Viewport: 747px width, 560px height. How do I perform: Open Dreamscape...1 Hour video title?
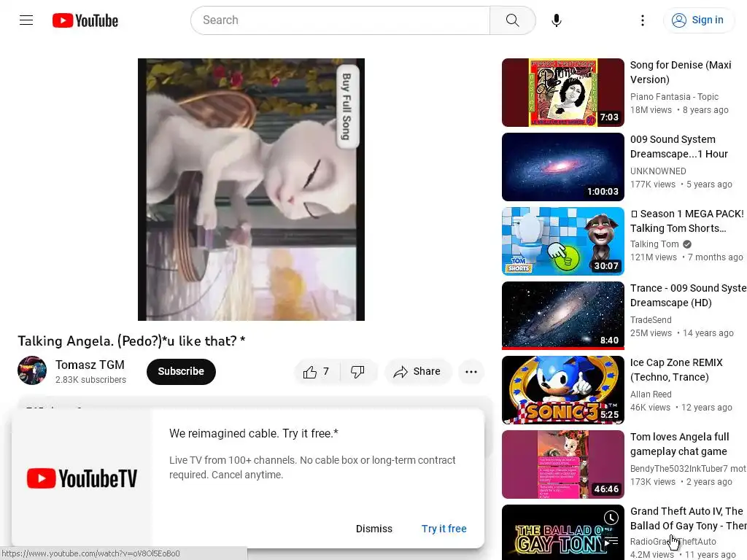coord(679,147)
